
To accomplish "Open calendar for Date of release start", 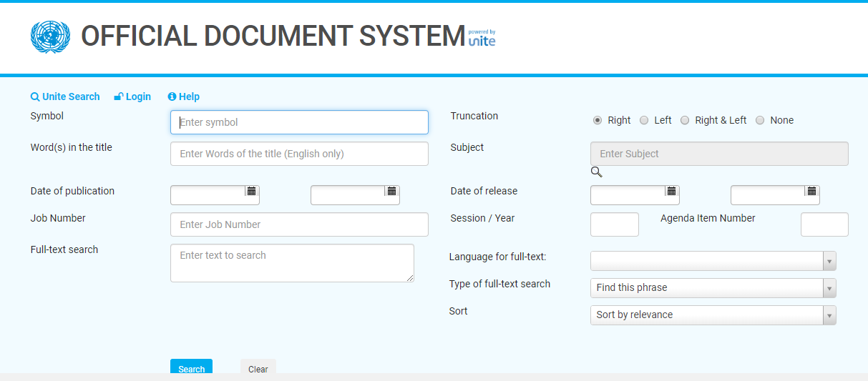I will point(671,191).
